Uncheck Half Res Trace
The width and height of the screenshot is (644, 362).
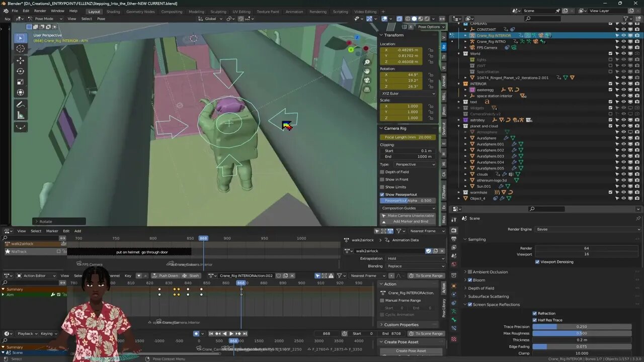point(535,320)
